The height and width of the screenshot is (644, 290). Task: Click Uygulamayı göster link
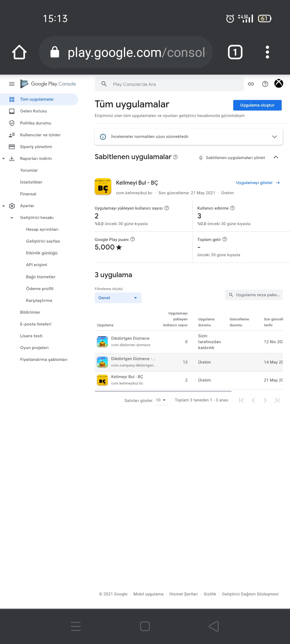(258, 183)
